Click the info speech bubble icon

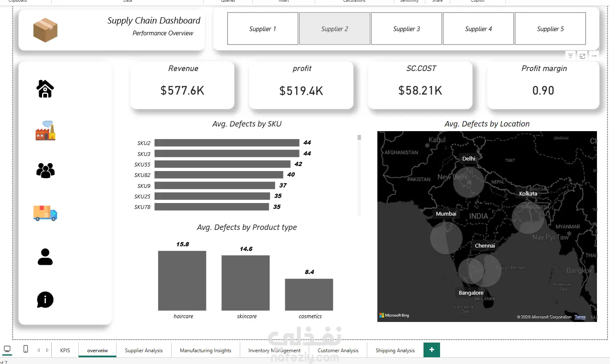pyautogui.click(x=45, y=300)
